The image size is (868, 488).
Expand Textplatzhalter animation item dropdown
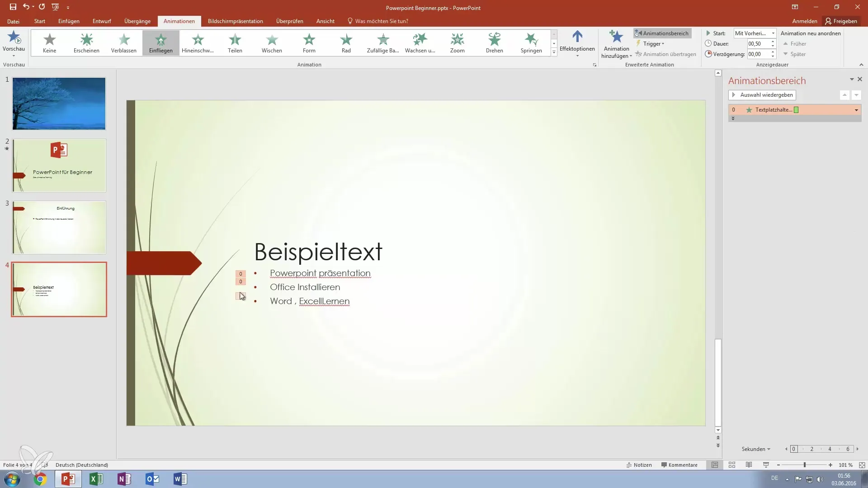856,110
